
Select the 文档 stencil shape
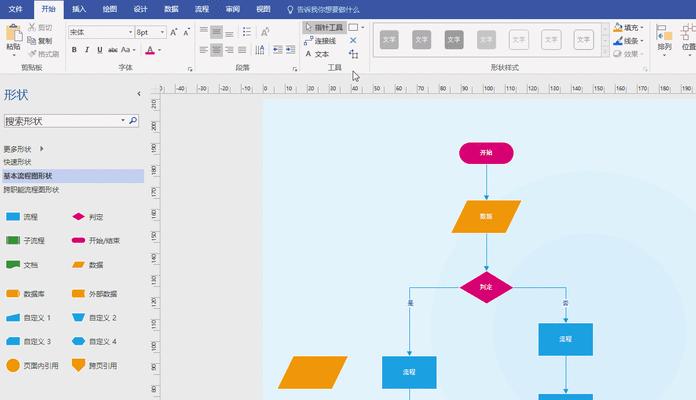coord(13,265)
